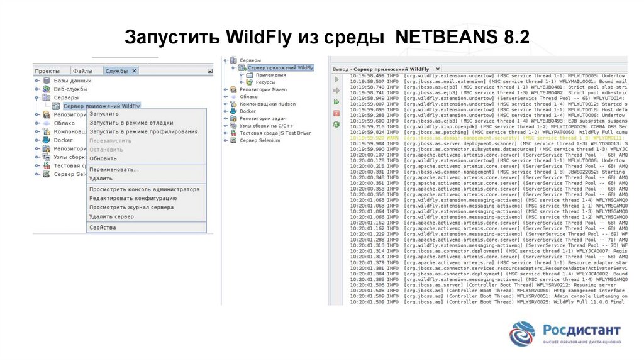Click the Базы данных database icon
The image size is (644, 361).
tap(47, 81)
